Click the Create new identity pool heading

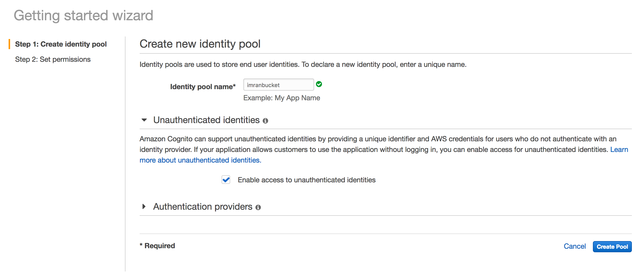tap(200, 44)
